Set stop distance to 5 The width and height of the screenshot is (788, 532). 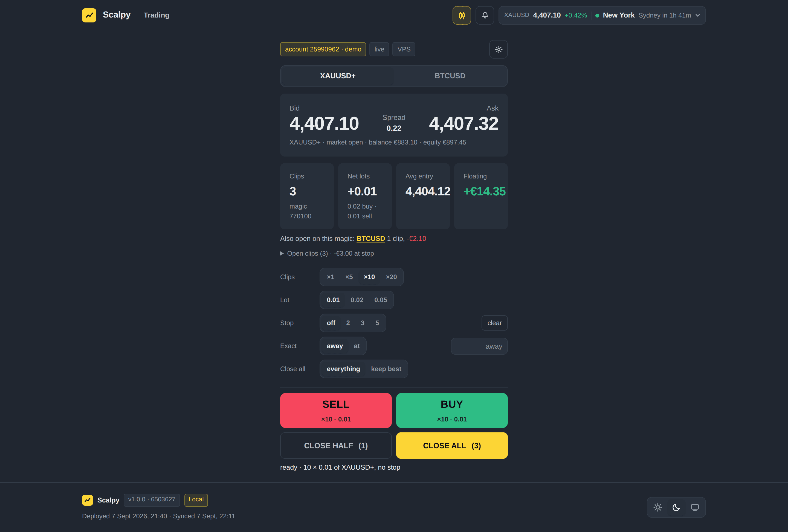tap(377, 323)
